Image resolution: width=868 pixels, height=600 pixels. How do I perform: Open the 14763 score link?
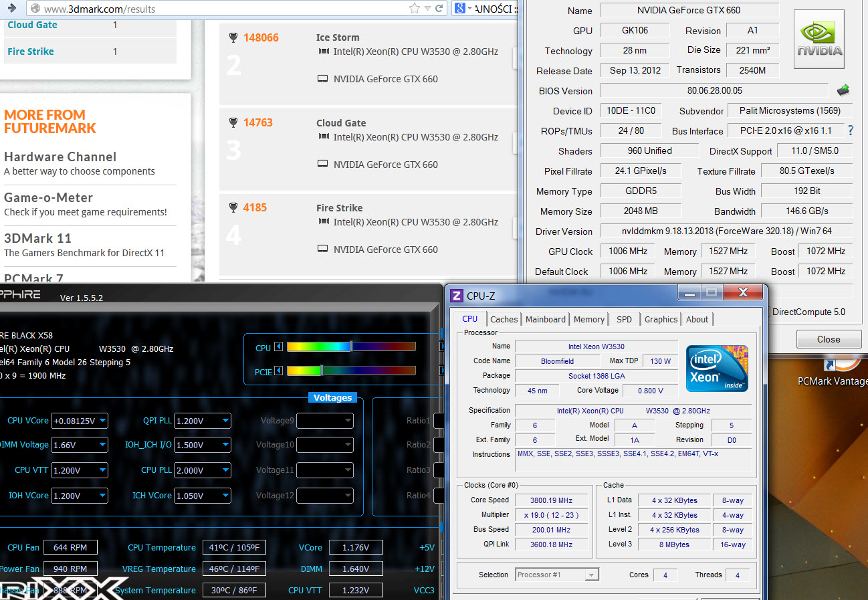pos(258,122)
